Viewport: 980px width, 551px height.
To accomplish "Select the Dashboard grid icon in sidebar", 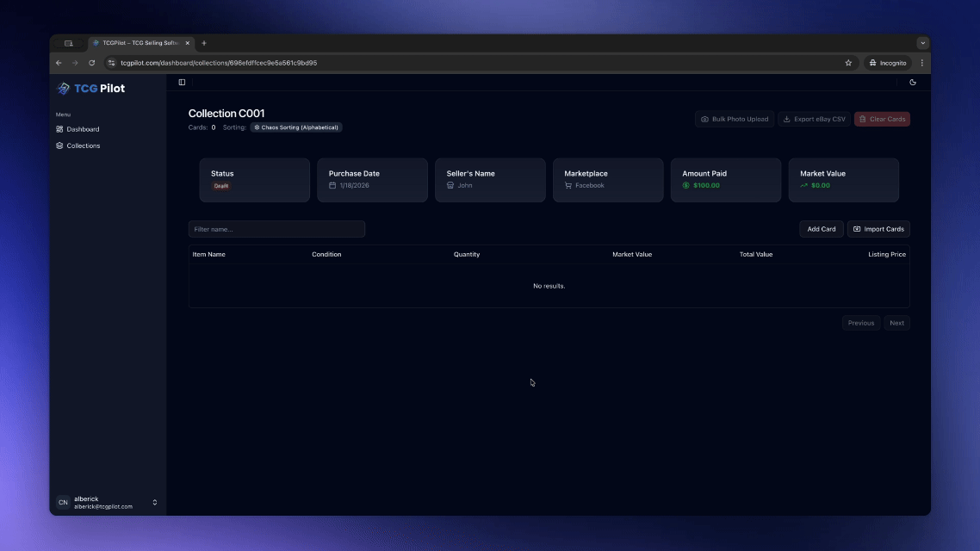I will 61,128.
